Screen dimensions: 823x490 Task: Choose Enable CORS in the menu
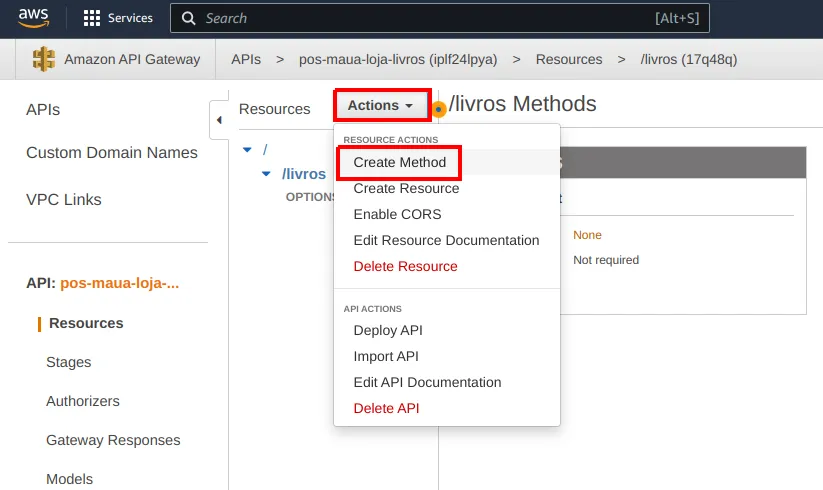point(397,215)
